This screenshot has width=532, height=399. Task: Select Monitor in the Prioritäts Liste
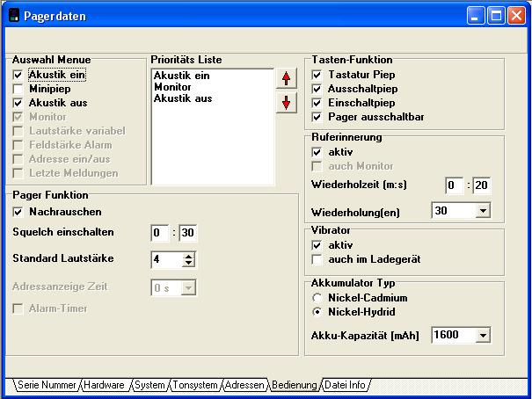pos(172,87)
